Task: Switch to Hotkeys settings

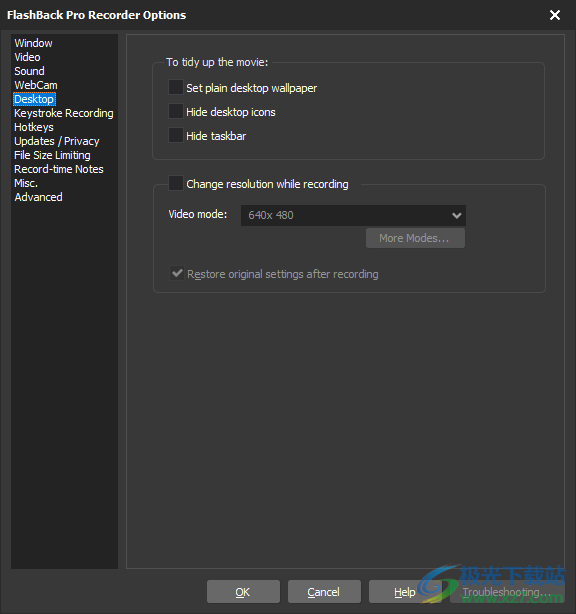Action: click(x=34, y=127)
